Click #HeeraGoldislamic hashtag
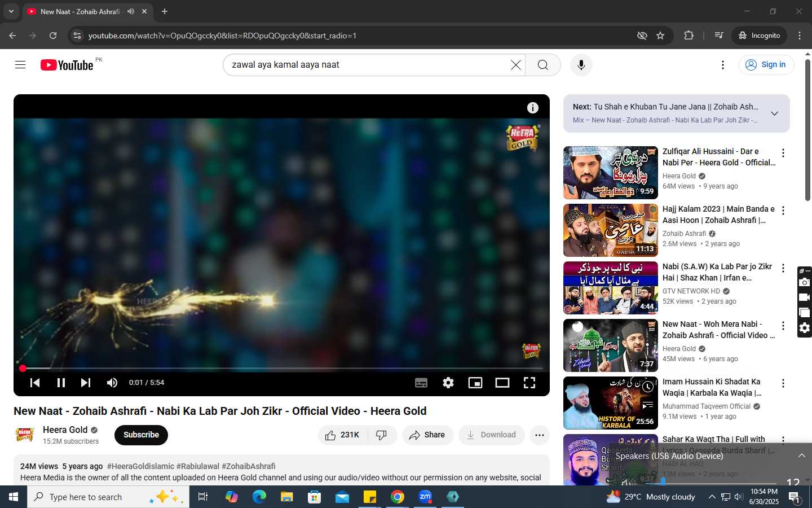The image size is (812, 508). click(140, 466)
